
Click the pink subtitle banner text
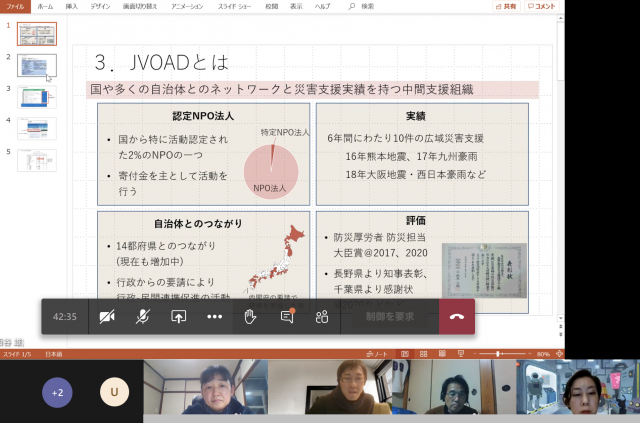[x=282, y=89]
